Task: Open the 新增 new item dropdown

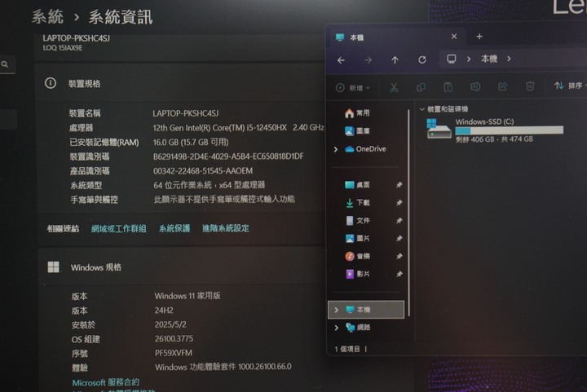Action: [x=353, y=88]
